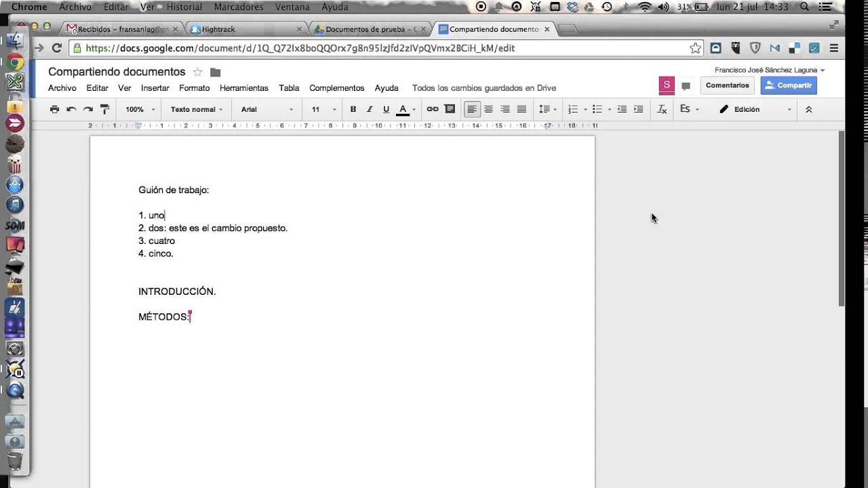
Task: Toggle bold formatting
Action: (x=353, y=108)
